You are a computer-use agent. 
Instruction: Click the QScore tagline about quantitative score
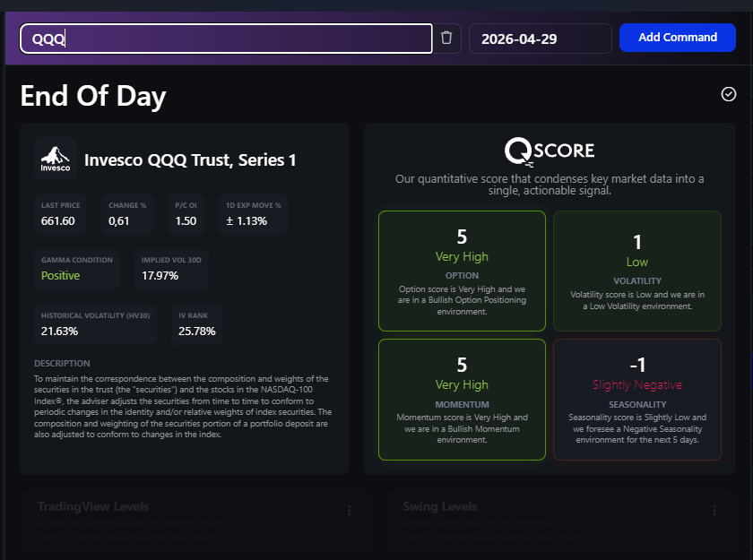tap(550, 185)
